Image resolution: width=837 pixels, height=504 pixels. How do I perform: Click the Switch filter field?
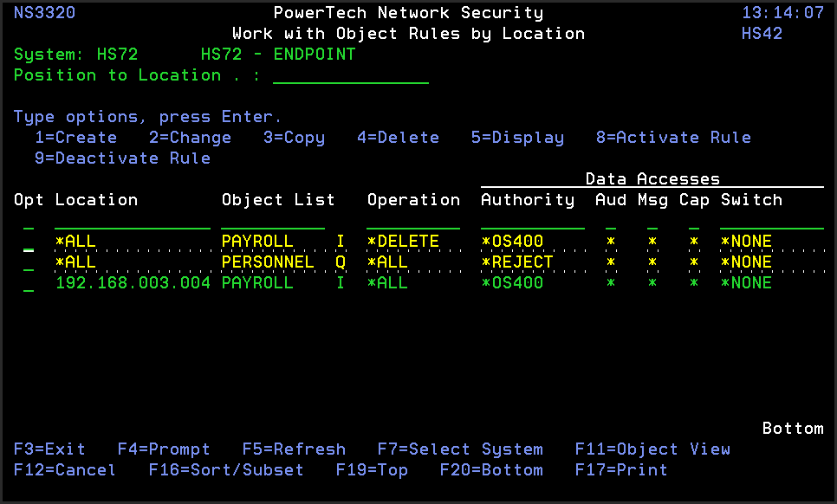[x=771, y=222]
